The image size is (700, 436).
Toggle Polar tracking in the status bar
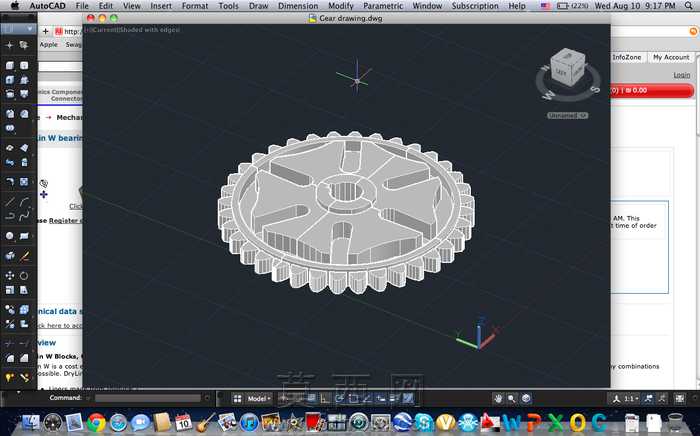click(339, 399)
